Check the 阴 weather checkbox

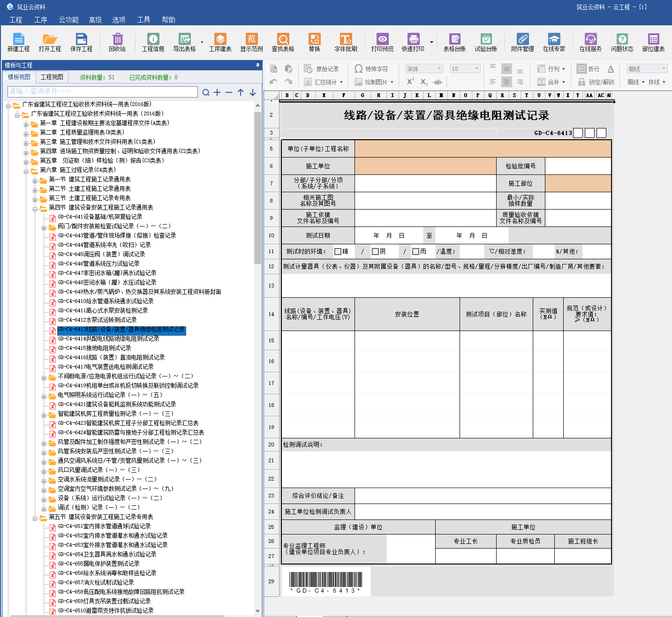coord(375,252)
